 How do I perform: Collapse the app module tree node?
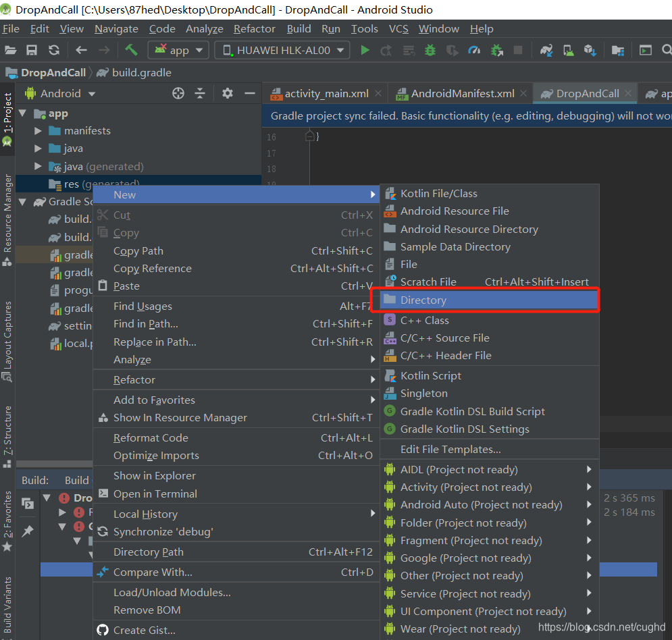[x=23, y=113]
